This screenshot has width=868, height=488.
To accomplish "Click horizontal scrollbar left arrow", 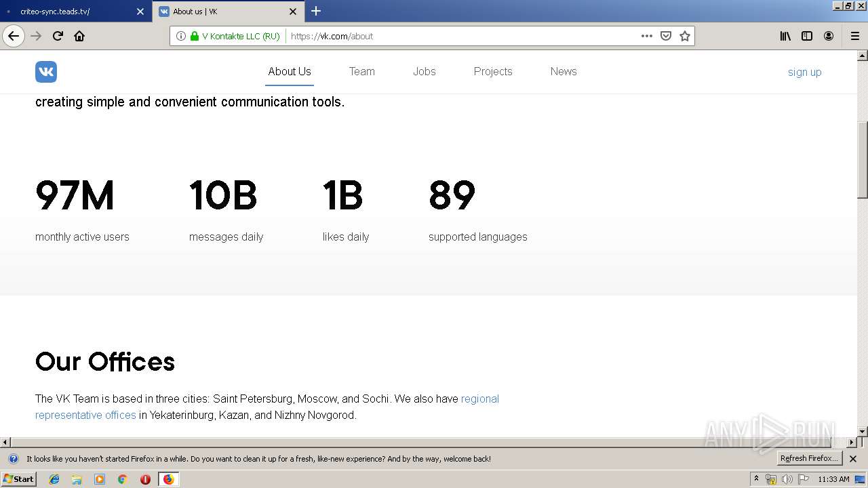I will pyautogui.click(x=5, y=442).
